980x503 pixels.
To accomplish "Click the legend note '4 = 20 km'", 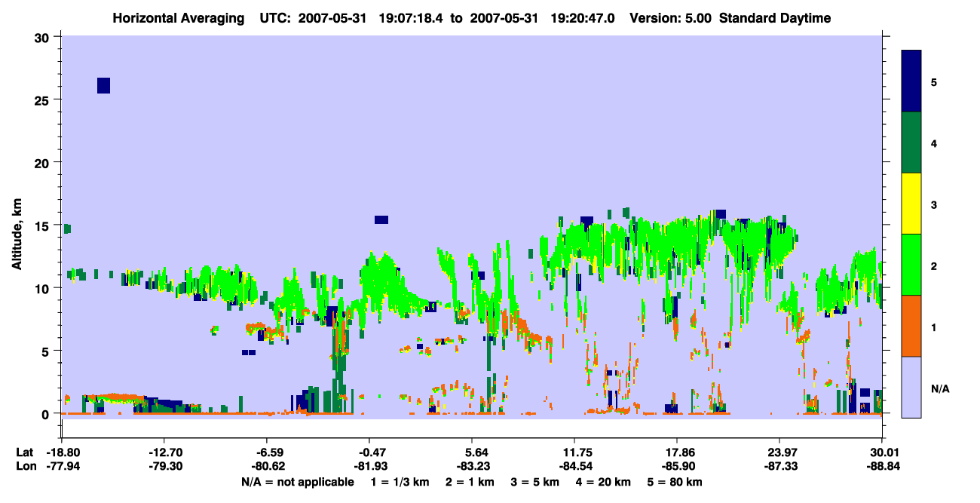I will 605,482.
